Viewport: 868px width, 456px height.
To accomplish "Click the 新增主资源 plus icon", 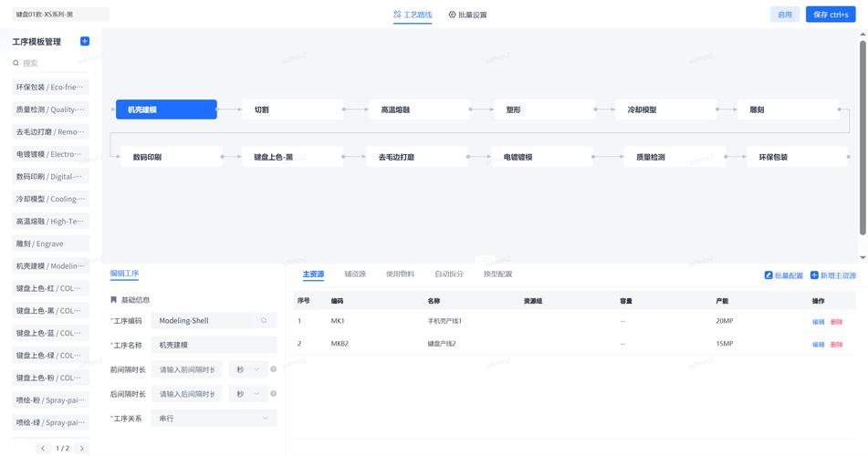I will (814, 275).
